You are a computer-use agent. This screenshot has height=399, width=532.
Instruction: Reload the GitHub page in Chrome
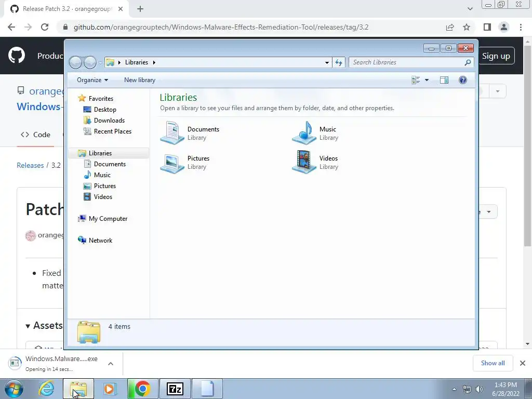click(x=45, y=27)
